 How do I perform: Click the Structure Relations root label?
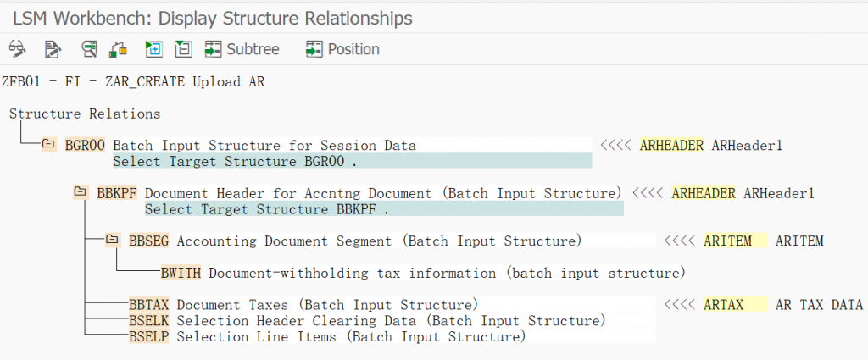coord(85,114)
